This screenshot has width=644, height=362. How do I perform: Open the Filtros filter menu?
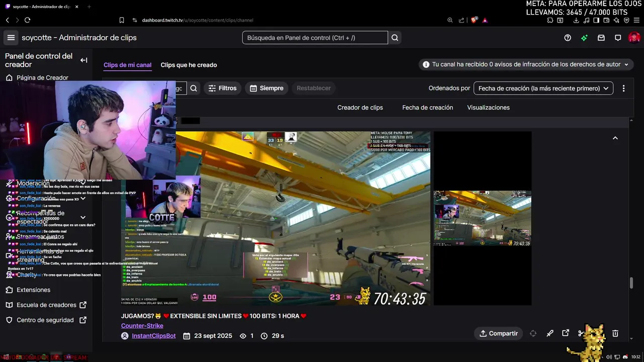click(x=222, y=88)
